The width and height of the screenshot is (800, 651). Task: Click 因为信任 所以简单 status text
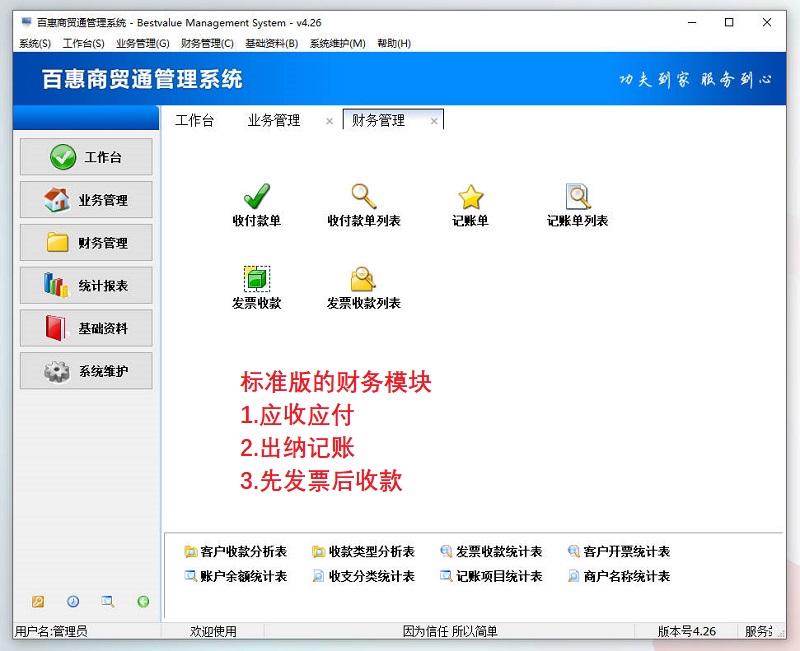pos(450,632)
